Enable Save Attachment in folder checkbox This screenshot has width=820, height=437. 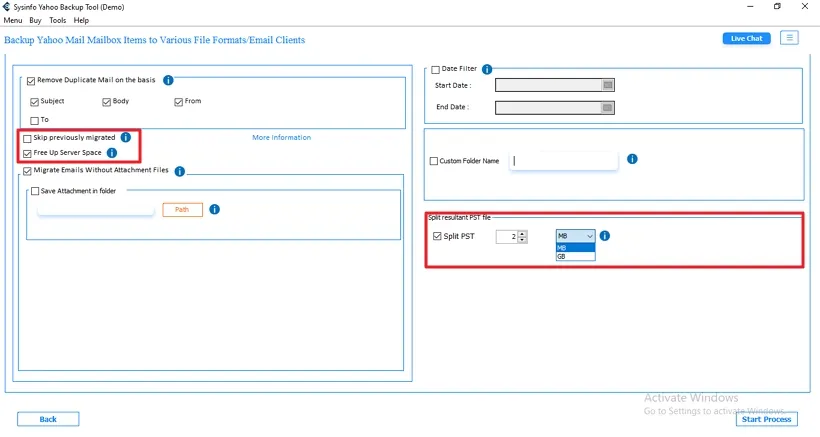(x=35, y=191)
